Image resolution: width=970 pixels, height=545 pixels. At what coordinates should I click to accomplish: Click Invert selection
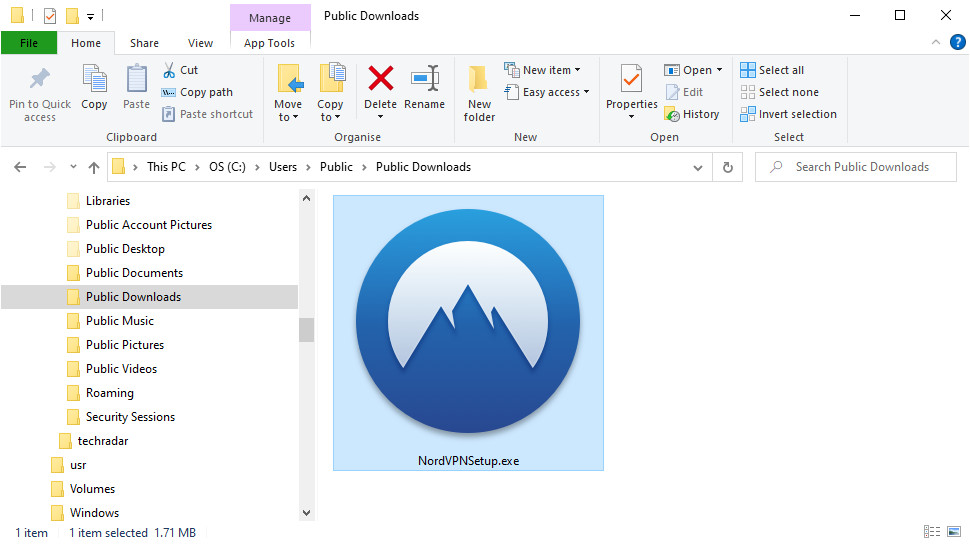[789, 114]
